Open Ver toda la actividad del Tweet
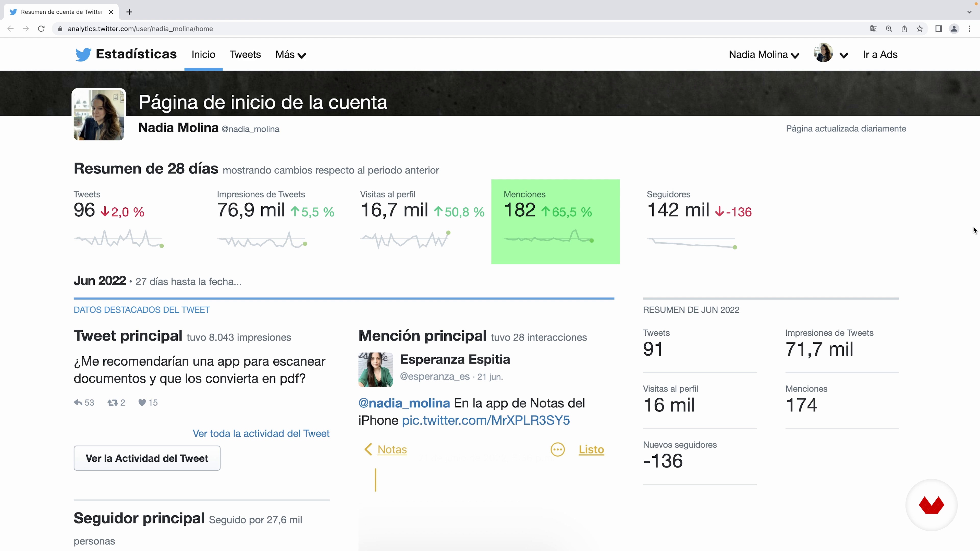The height and width of the screenshot is (551, 980). (x=261, y=433)
